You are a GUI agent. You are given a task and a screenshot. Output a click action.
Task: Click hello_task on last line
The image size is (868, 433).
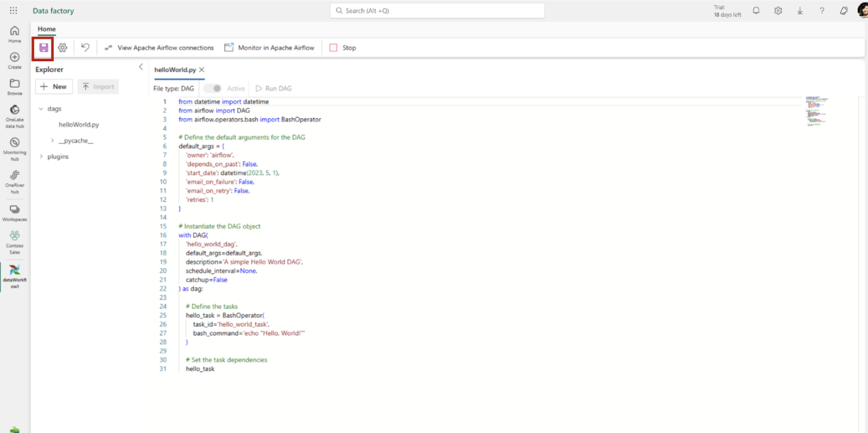pyautogui.click(x=200, y=369)
